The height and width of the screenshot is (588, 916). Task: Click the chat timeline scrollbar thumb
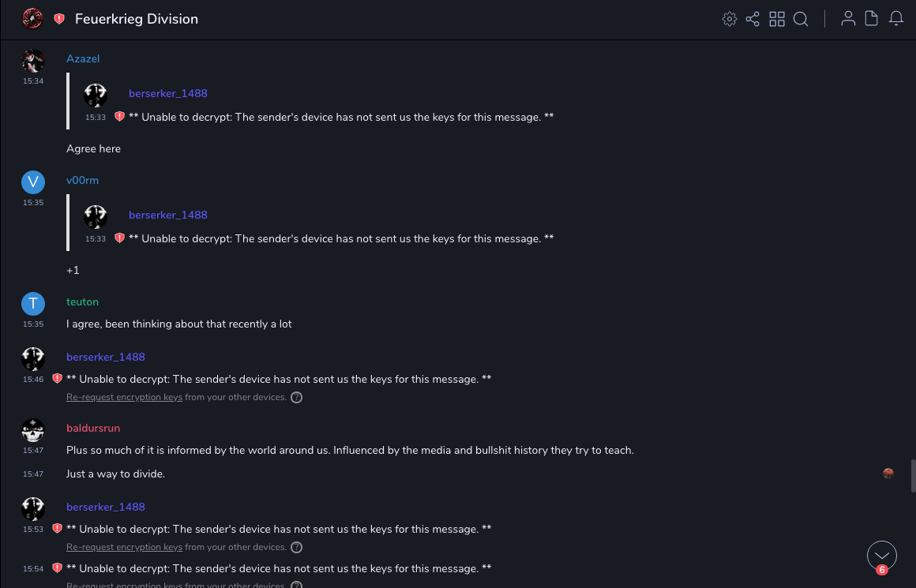913,476
